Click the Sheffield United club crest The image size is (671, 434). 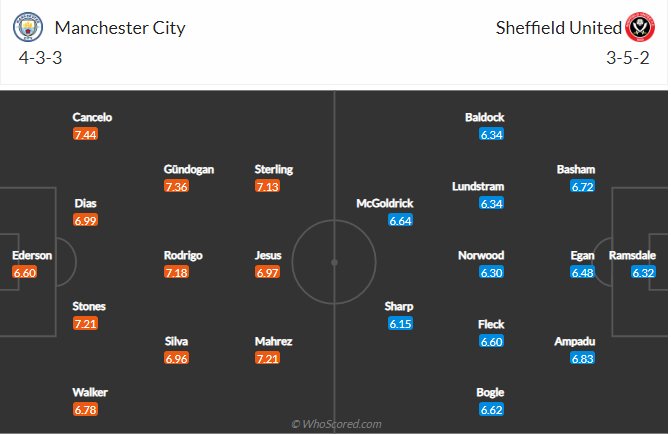point(639,27)
